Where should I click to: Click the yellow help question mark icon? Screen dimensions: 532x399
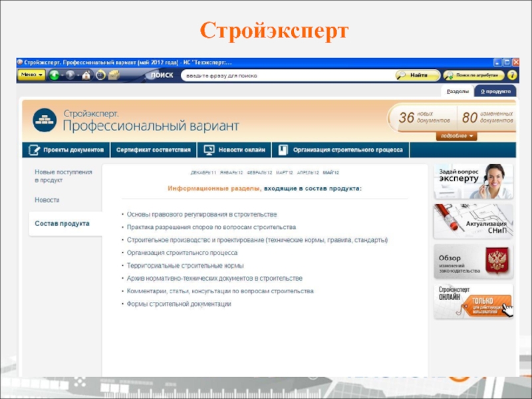pyautogui.click(x=512, y=75)
